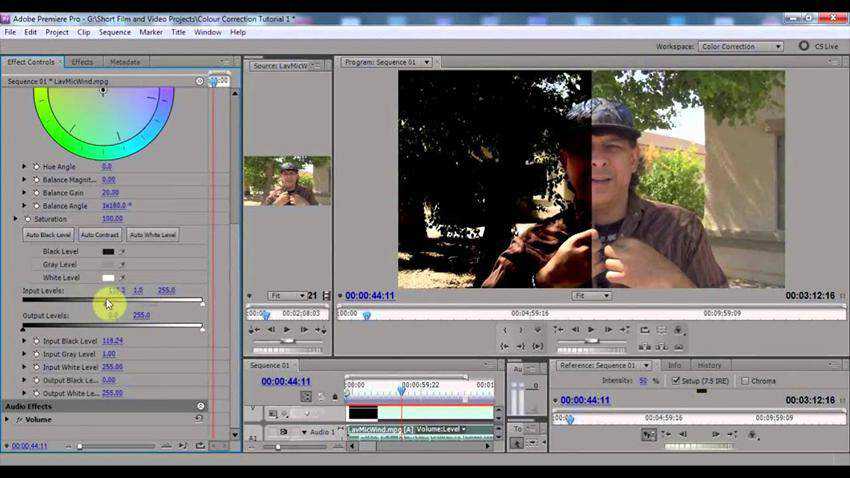
Task: Toggle animation stopwatch for Balance Gain
Action: pyautogui.click(x=36, y=193)
